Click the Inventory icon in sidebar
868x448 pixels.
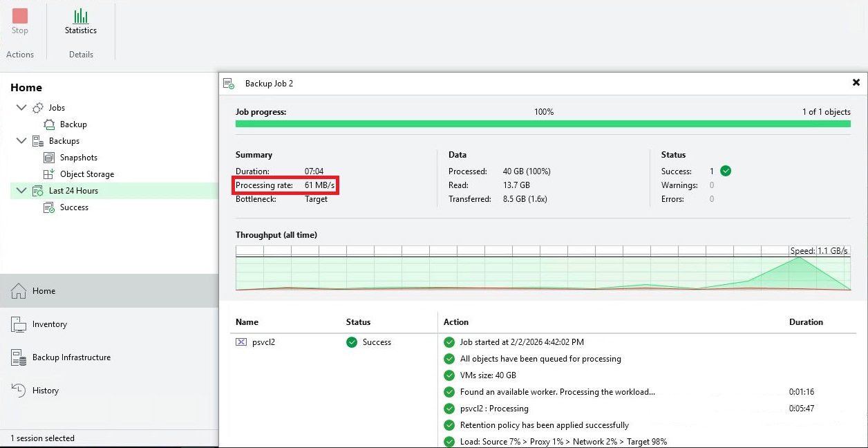pos(19,324)
